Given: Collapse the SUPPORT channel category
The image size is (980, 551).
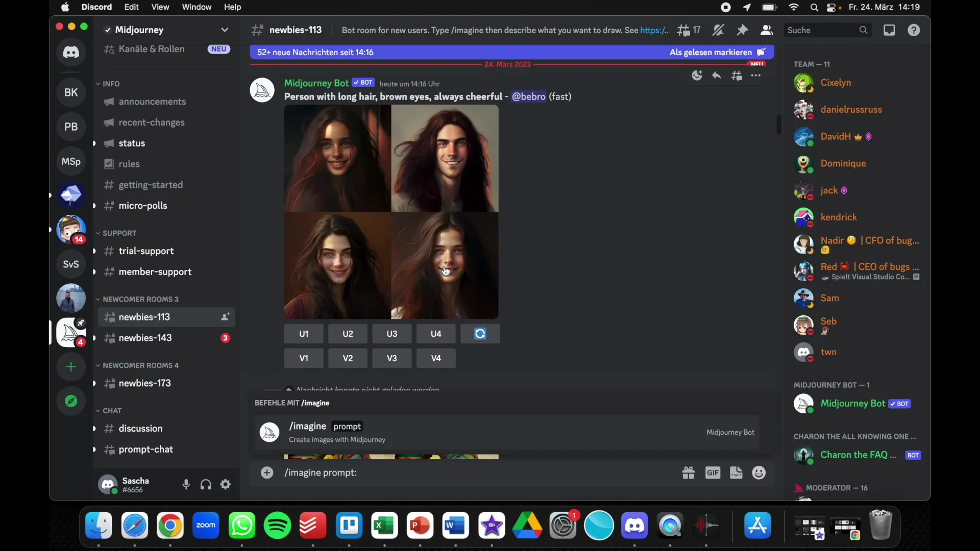Looking at the screenshot, I should pos(117,234).
